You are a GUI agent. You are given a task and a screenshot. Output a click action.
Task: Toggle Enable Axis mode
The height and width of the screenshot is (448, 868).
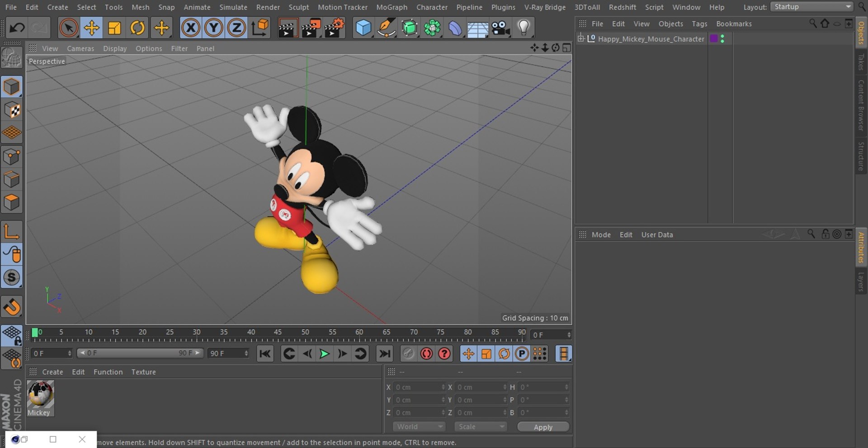pos(12,231)
